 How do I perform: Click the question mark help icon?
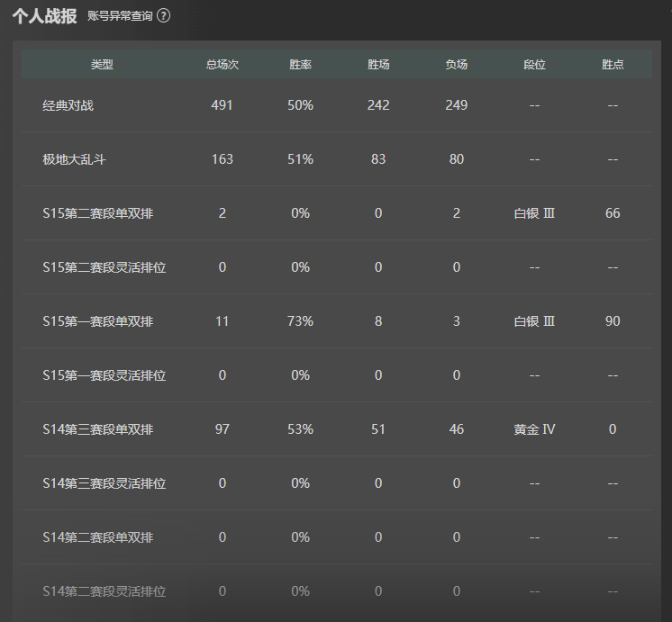point(163,16)
